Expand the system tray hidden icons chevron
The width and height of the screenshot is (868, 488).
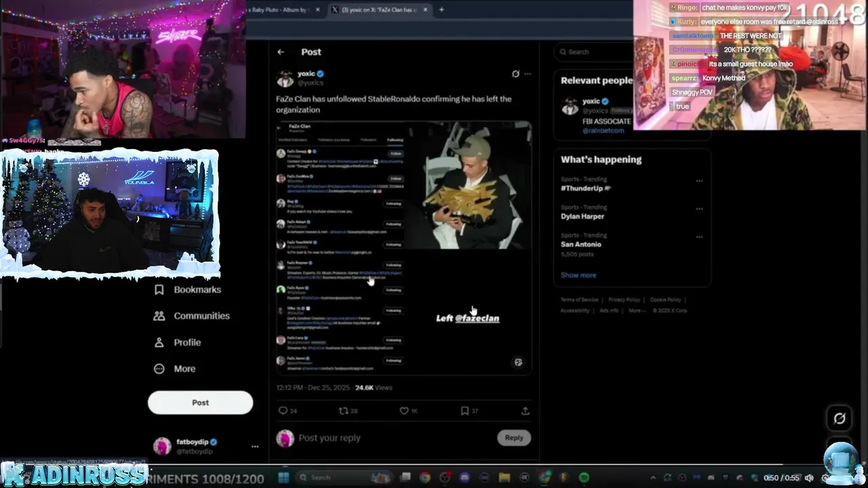(x=652, y=478)
